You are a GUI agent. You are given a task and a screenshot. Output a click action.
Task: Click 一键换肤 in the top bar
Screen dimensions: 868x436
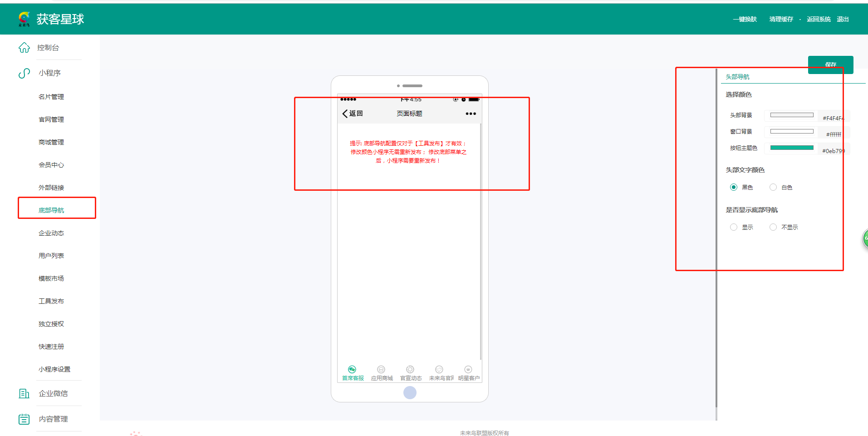[x=745, y=19]
